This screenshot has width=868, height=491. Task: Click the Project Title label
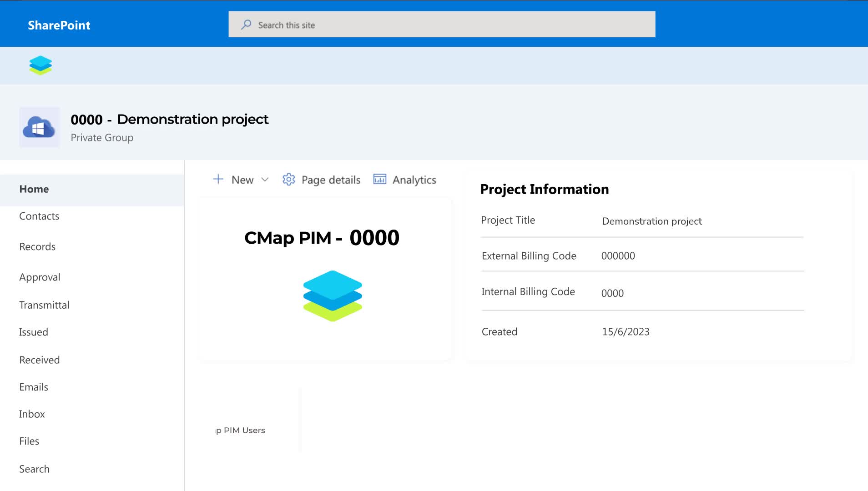(x=508, y=220)
